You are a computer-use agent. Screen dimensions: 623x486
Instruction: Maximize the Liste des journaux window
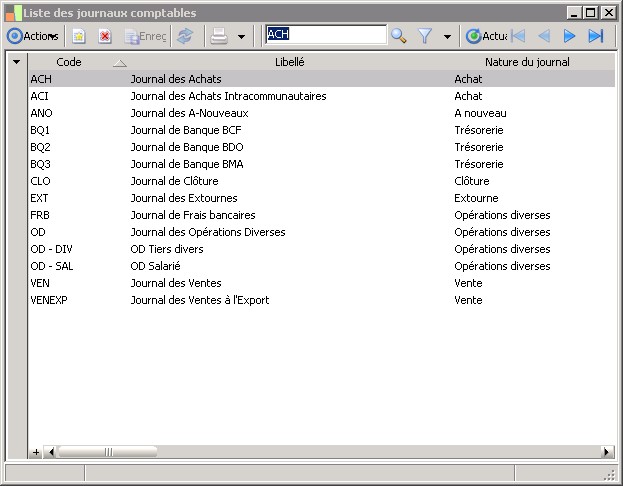point(591,13)
